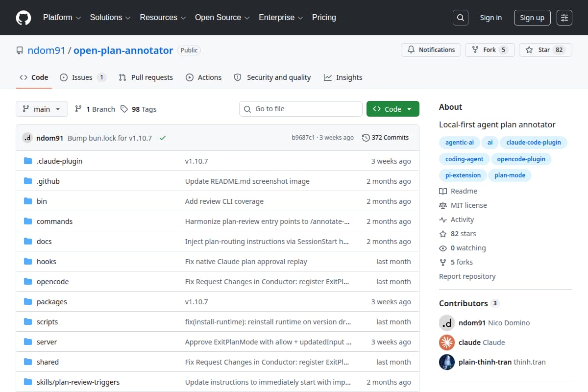Open the Platform dropdown menu
Screen dimensions: 588x392
(61, 18)
